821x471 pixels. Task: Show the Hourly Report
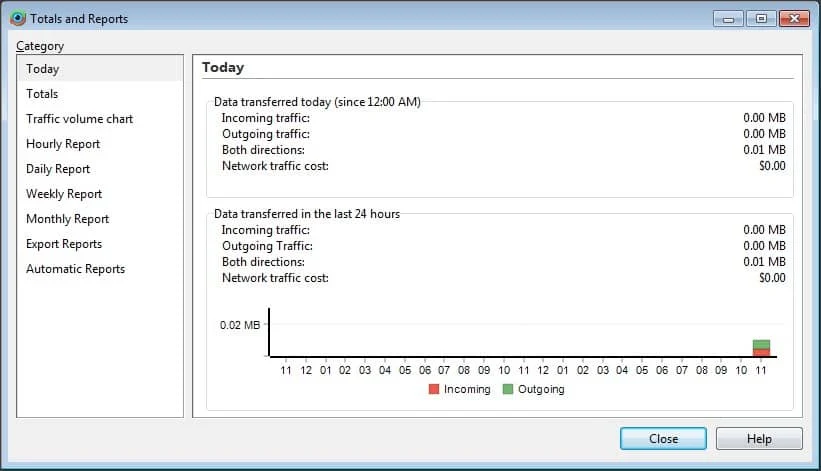click(63, 144)
